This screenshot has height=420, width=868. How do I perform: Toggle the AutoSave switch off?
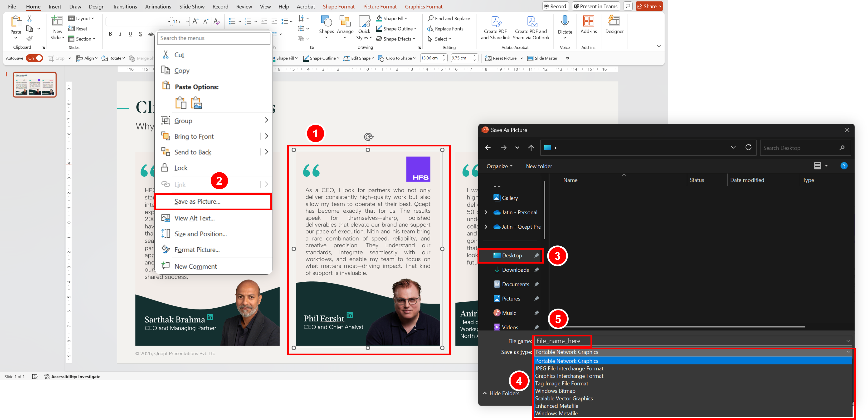(35, 58)
